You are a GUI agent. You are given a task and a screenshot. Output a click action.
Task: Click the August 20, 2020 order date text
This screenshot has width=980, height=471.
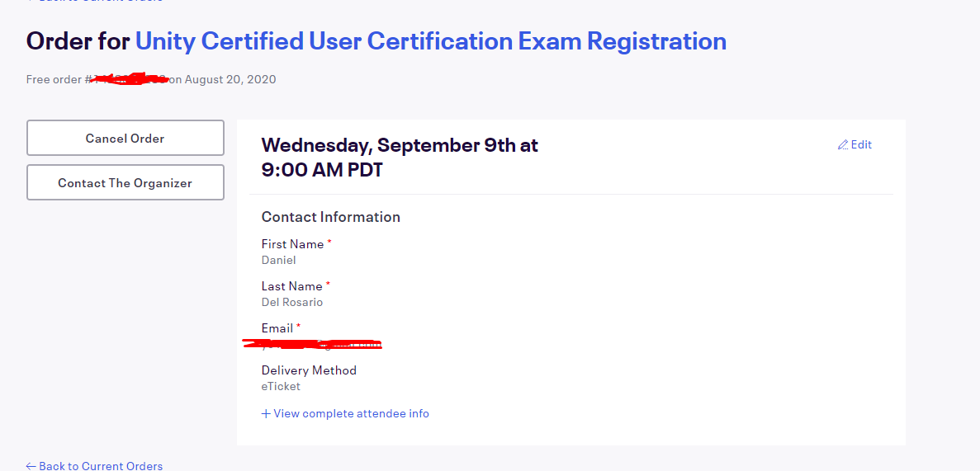pos(230,79)
